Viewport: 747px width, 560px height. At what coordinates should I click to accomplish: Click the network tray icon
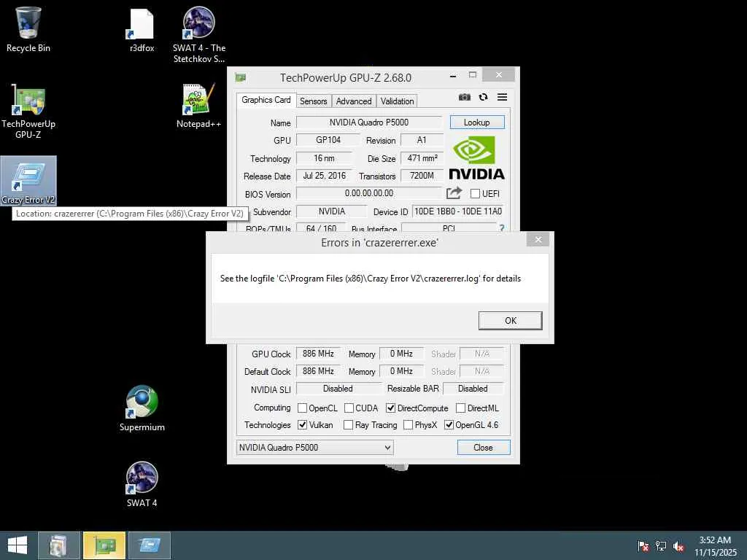point(661,546)
